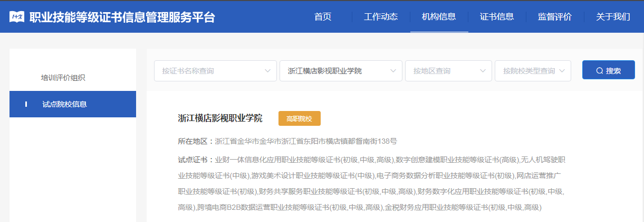Click the magnifier icon in the 搜索 button

point(600,71)
